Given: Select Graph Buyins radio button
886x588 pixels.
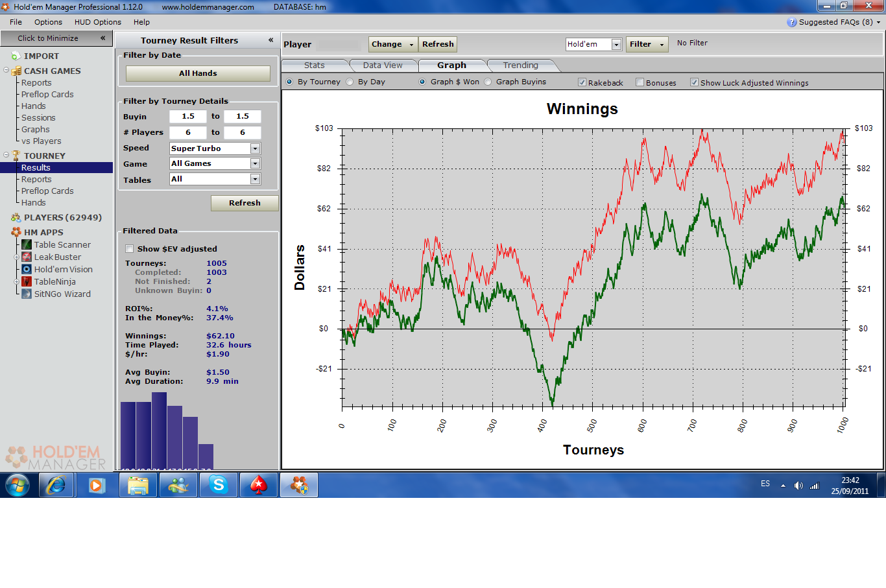Looking at the screenshot, I should [488, 82].
